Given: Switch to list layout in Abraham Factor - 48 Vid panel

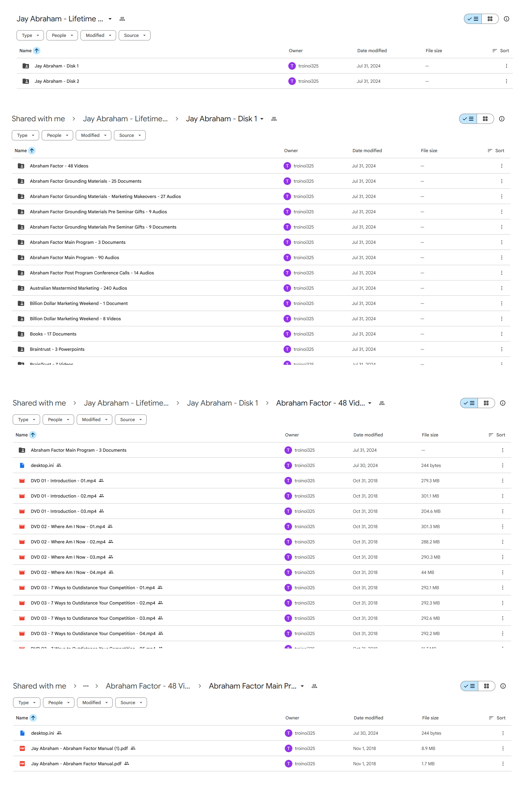Looking at the screenshot, I should 469,403.
